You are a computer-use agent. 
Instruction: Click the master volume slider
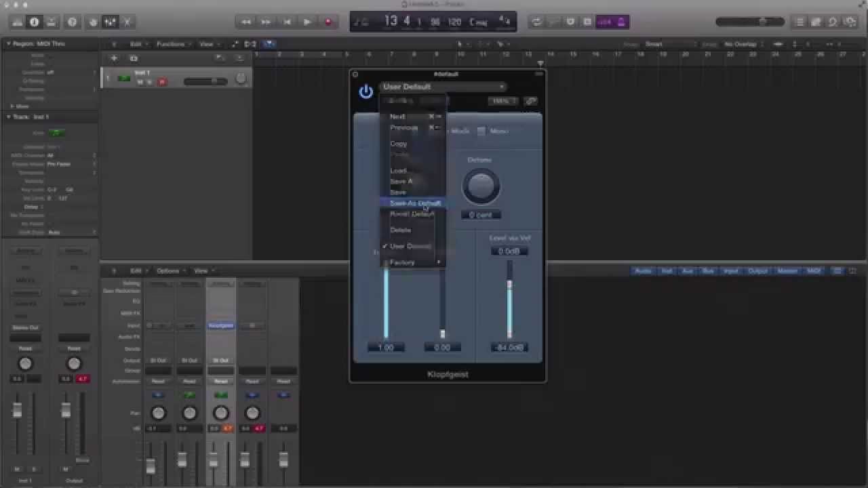pos(750,22)
